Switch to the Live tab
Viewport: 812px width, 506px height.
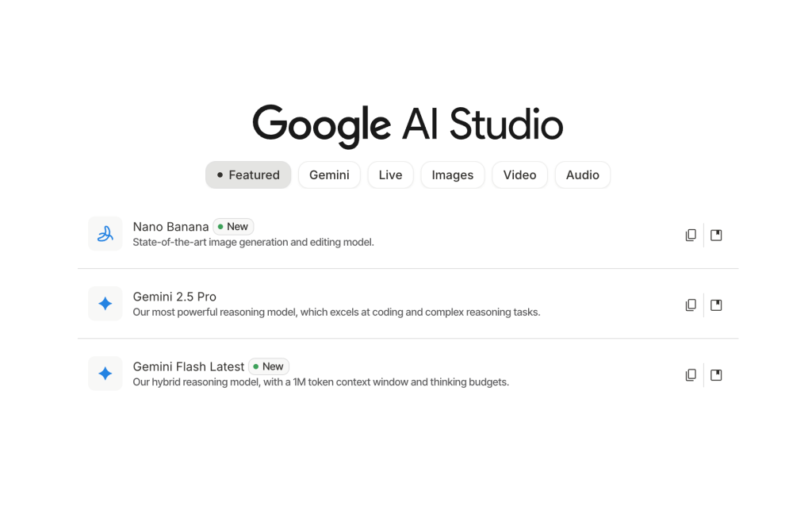(390, 175)
